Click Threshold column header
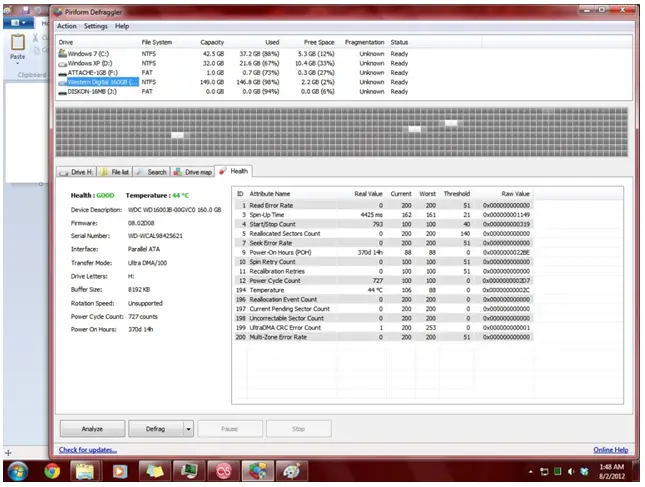 [457, 193]
